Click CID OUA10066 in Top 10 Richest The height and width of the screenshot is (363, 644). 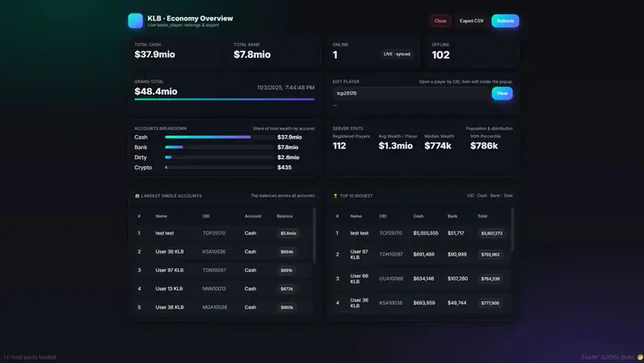[391, 279]
